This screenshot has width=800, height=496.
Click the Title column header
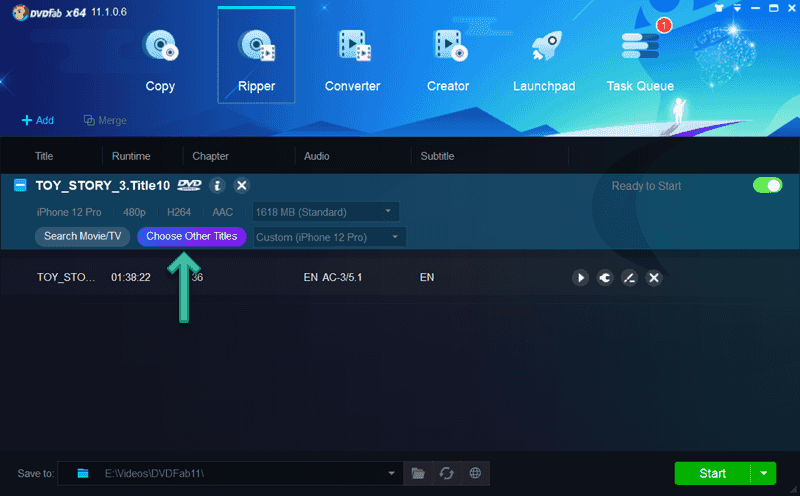[x=44, y=156]
